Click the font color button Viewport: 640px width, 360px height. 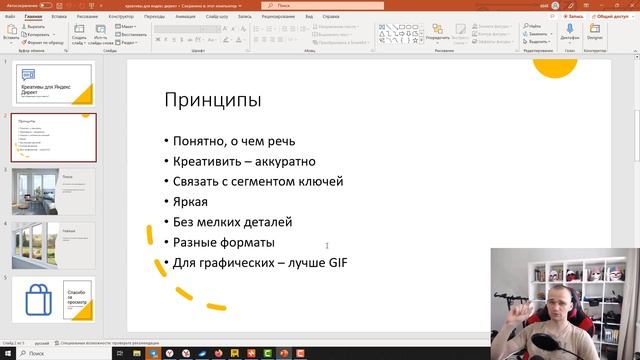[239, 40]
